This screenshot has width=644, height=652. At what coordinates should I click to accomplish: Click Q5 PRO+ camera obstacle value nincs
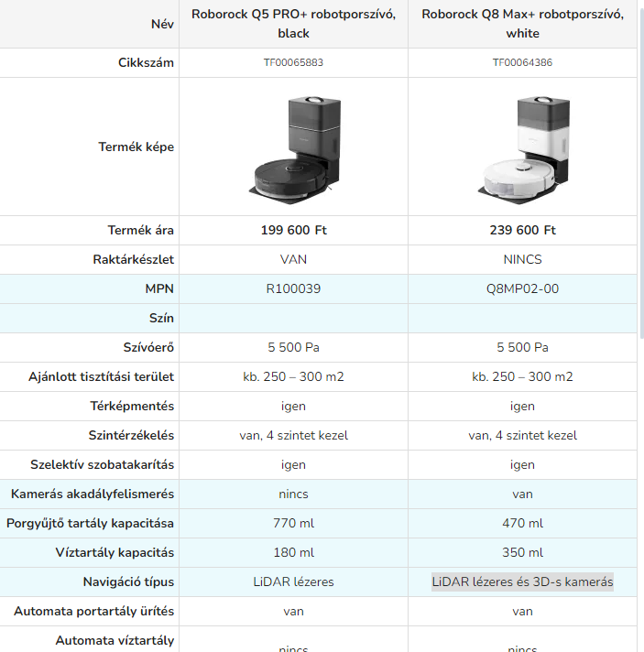294,494
